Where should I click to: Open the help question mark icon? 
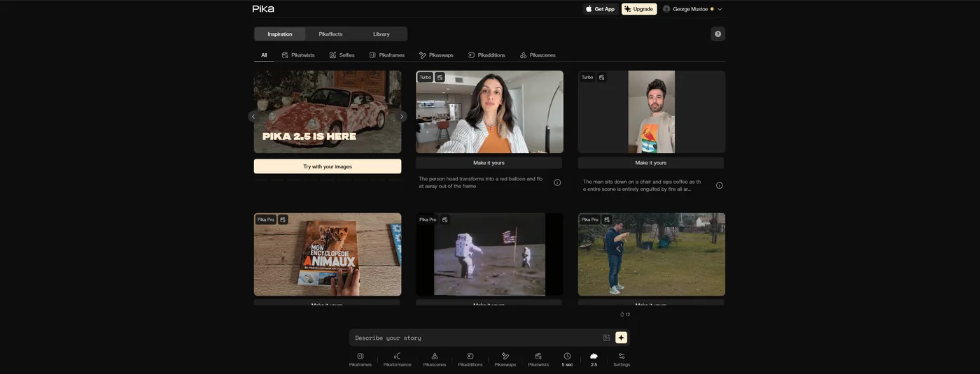(x=717, y=34)
